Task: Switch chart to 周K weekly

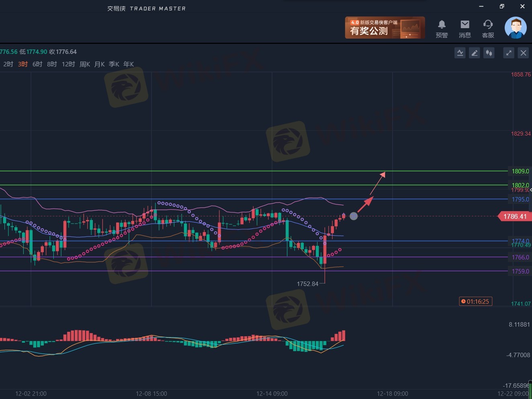Action: pyautogui.click(x=85, y=64)
